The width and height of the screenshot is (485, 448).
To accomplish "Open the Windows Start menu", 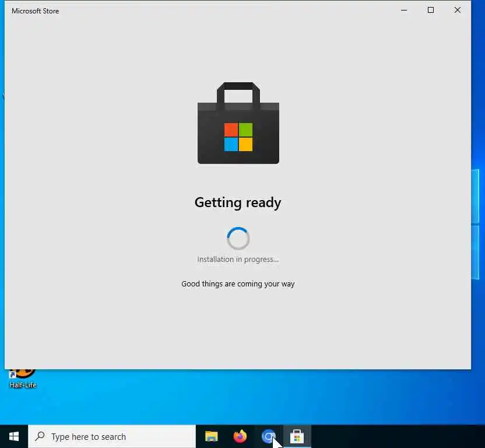I will point(14,436).
